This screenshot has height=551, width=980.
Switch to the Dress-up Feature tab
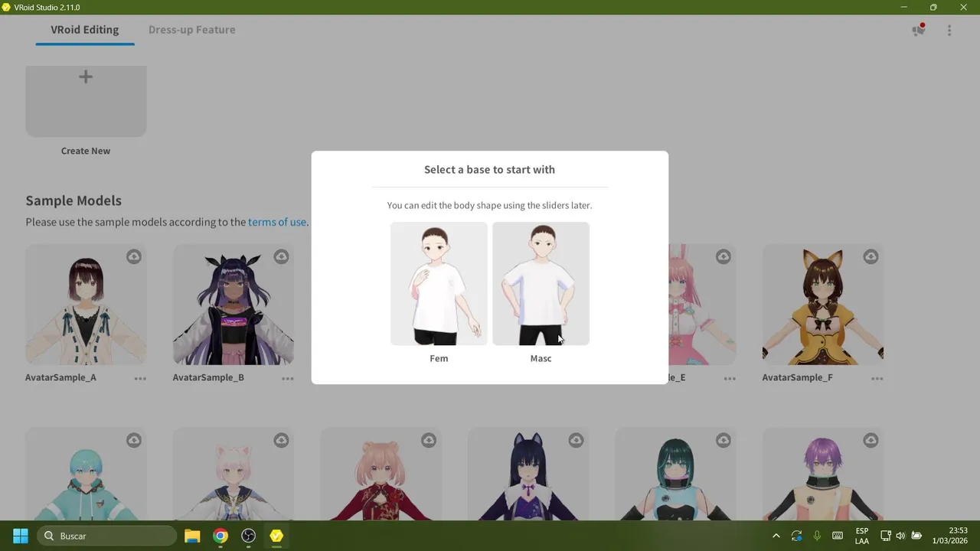tap(191, 30)
